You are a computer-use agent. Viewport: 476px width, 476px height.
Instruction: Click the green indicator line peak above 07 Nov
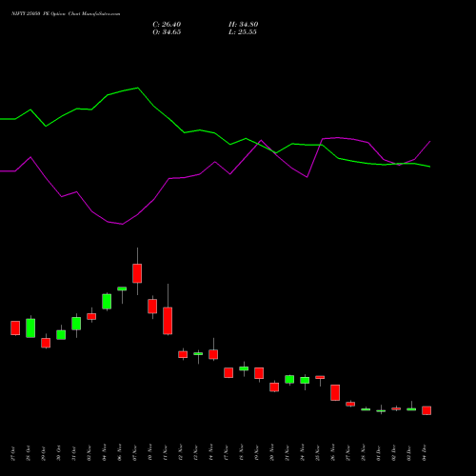(x=138, y=88)
